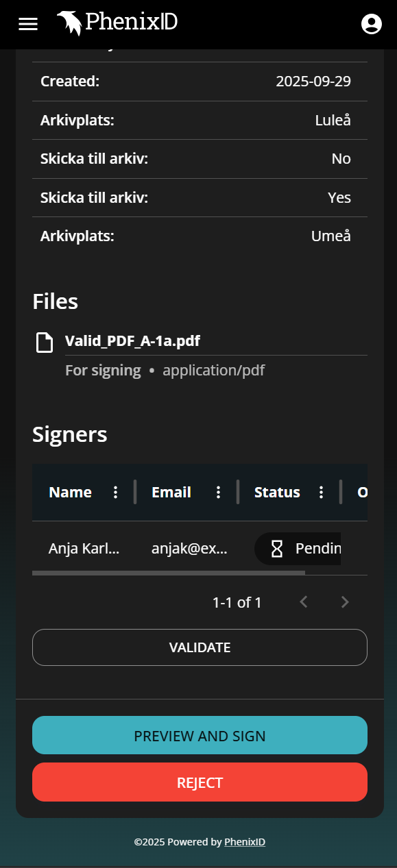Open Status column options menu
This screenshot has width=397, height=868.
click(x=322, y=492)
